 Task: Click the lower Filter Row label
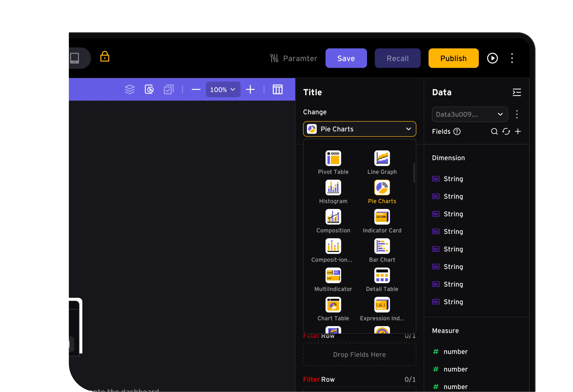[319, 380]
